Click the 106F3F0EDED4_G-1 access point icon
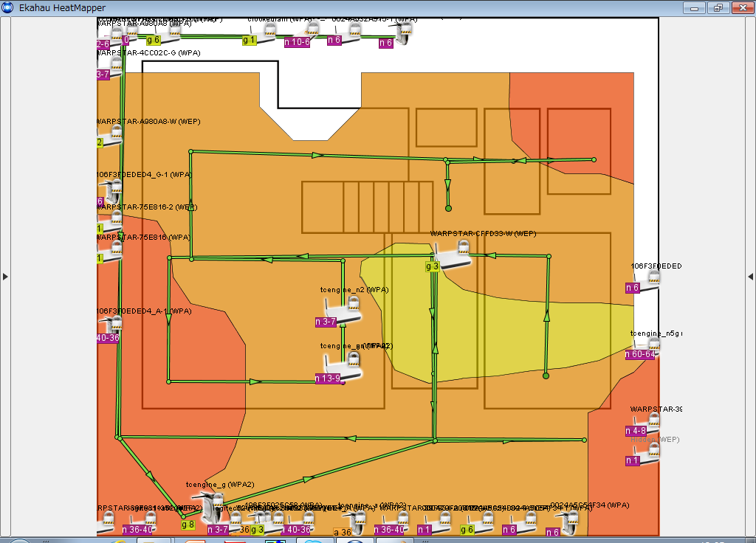Viewport: 756px width, 543px height. tap(111, 191)
